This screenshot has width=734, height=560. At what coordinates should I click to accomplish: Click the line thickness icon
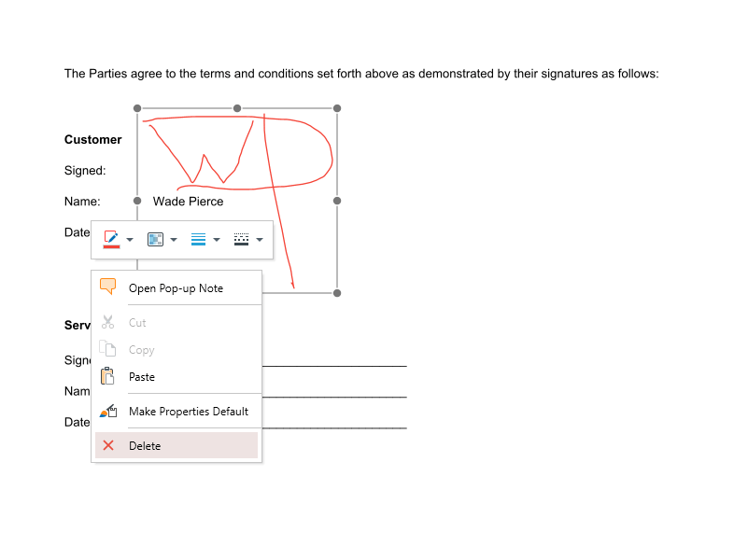(198, 239)
